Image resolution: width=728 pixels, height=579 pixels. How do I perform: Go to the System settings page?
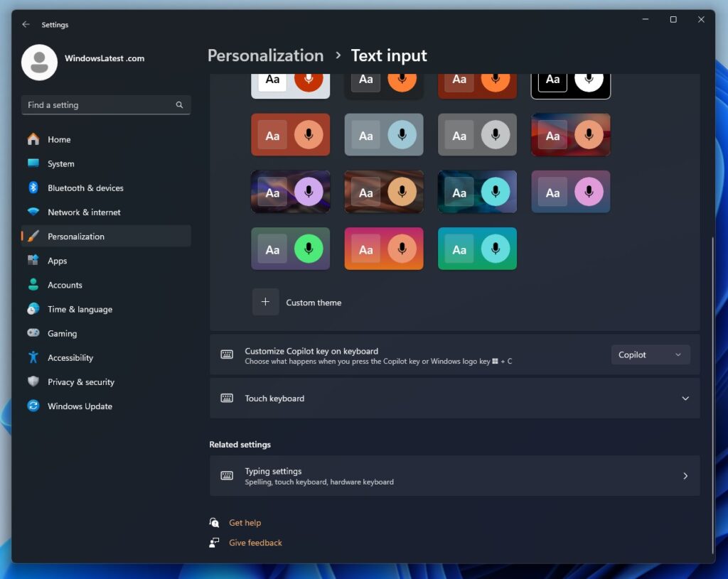tap(60, 163)
